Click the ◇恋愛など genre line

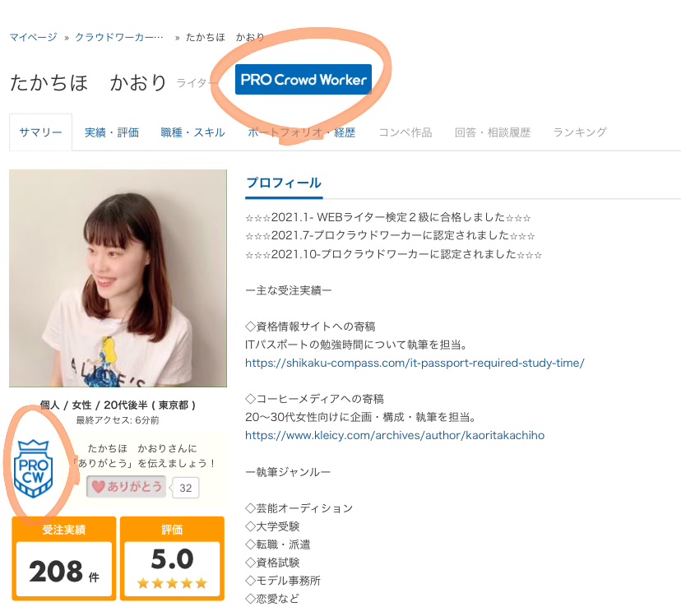pyautogui.click(x=272, y=599)
